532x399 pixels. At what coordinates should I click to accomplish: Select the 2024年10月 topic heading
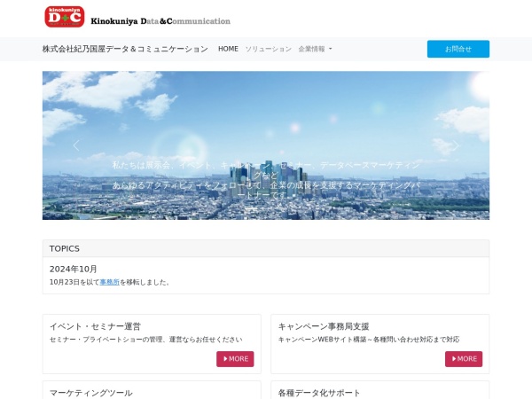[74, 269]
